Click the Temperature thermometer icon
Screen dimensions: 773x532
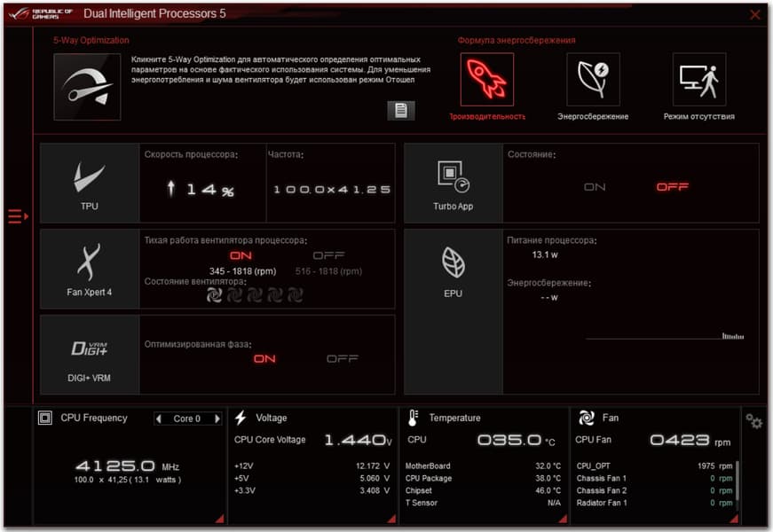click(x=413, y=418)
